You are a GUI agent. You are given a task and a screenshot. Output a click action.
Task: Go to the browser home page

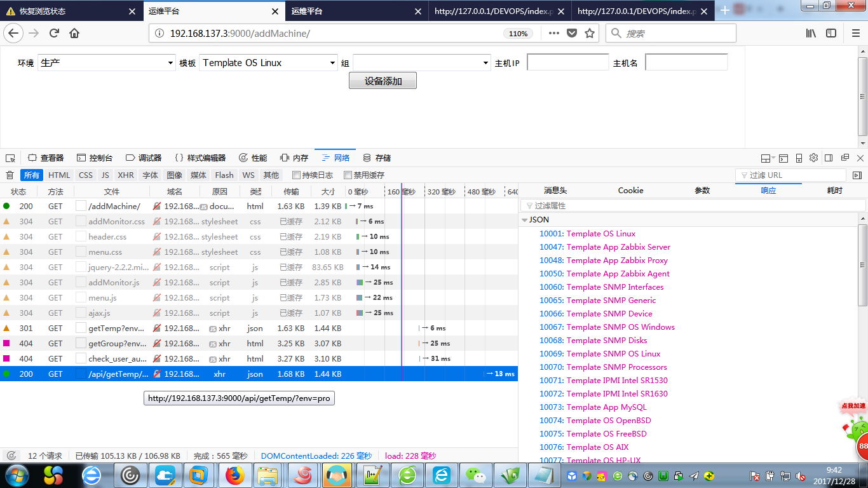[74, 33]
